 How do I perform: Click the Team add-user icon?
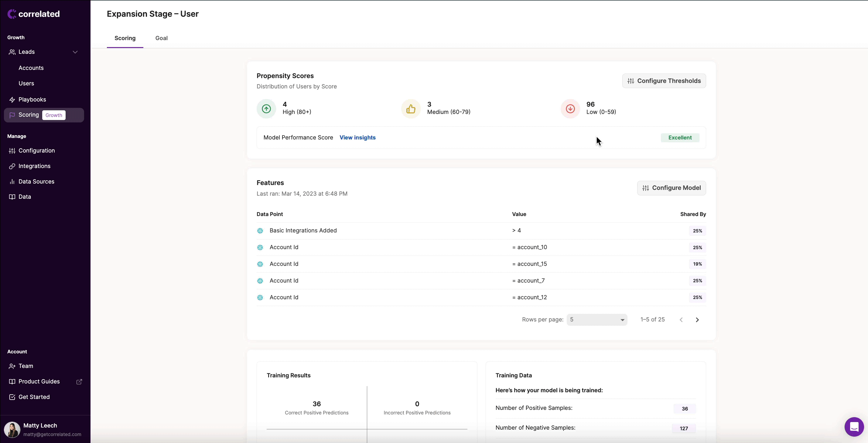[x=12, y=366]
